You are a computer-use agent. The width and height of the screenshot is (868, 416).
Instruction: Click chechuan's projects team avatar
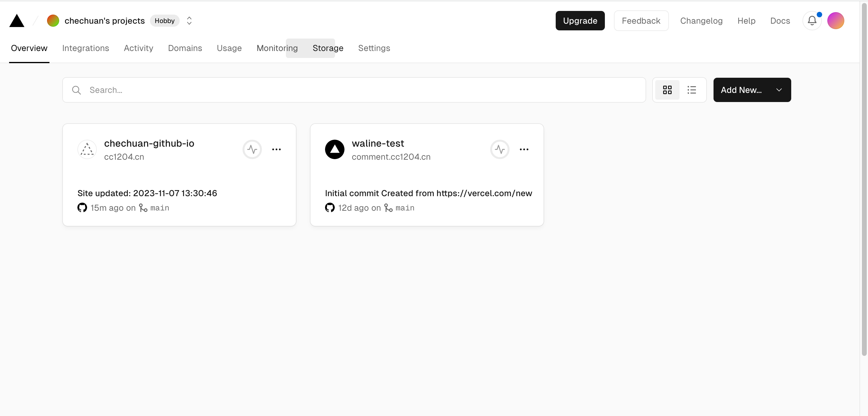(x=53, y=21)
